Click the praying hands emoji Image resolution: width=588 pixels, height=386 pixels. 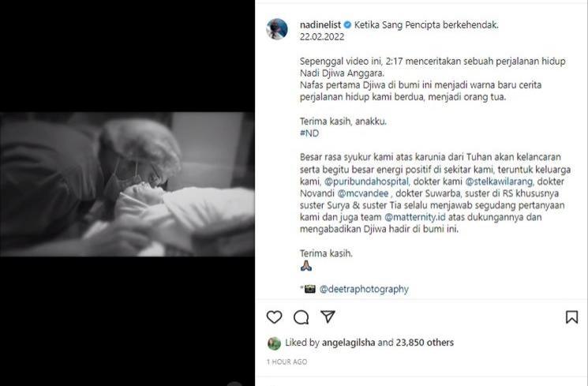coord(306,266)
